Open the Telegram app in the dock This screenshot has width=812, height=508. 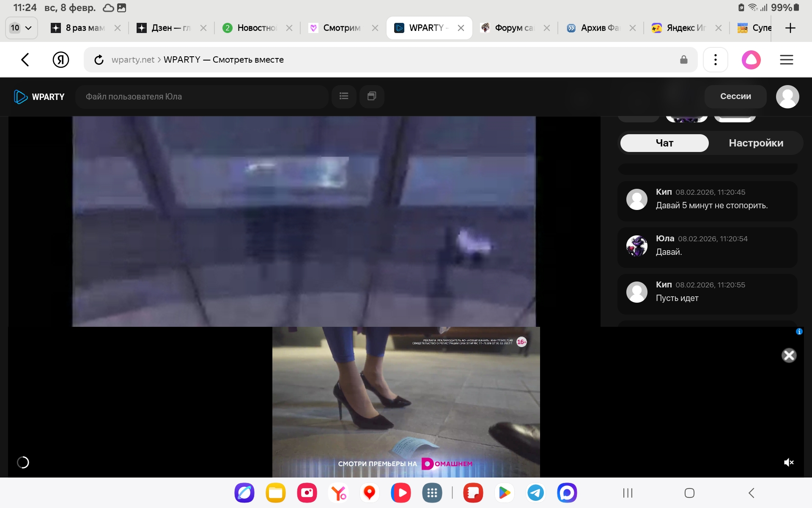535,493
